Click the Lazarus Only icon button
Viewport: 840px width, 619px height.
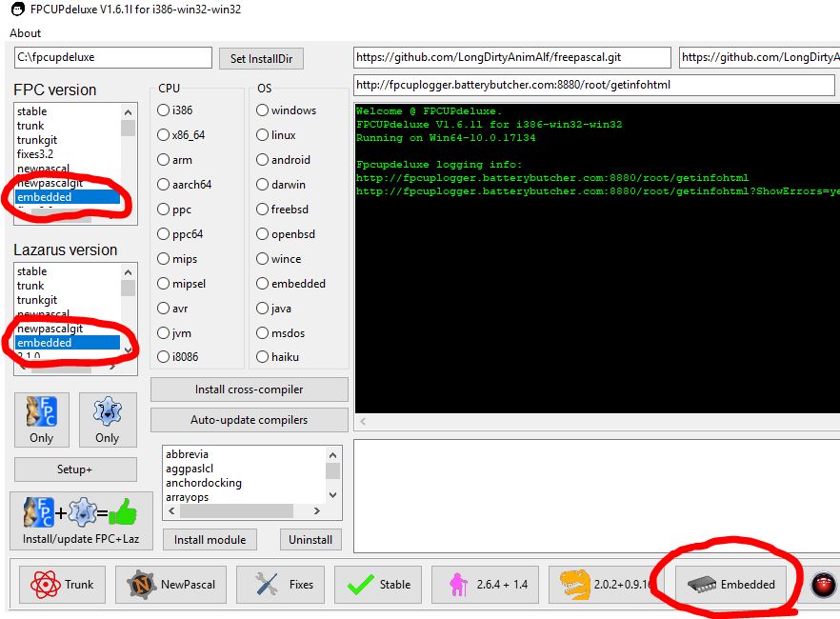click(107, 420)
